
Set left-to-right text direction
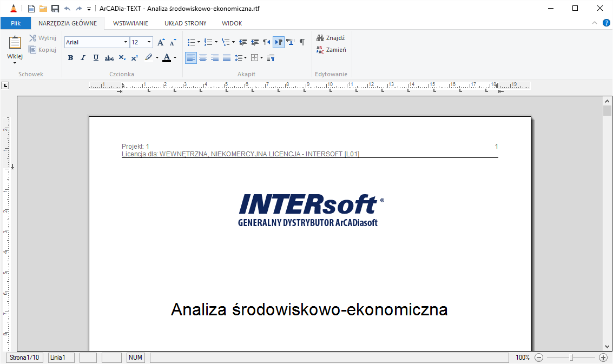pos(278,42)
